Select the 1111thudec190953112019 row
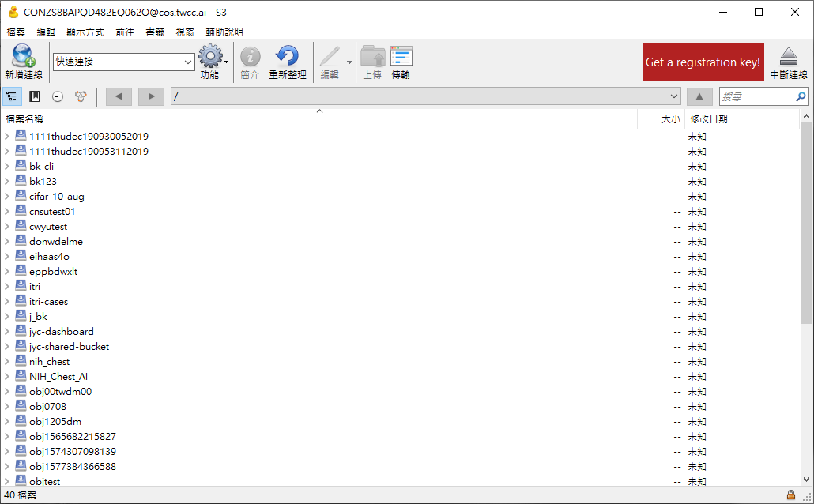 pyautogui.click(x=400, y=151)
